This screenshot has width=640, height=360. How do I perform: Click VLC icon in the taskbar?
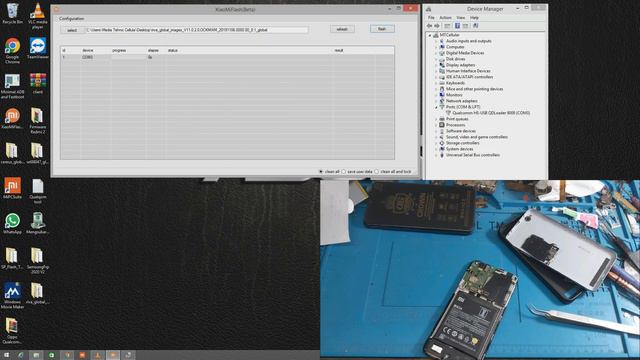(x=98, y=356)
